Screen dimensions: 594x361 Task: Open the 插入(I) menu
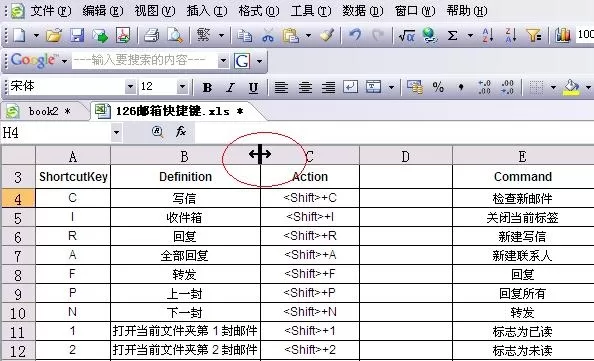coord(207,11)
